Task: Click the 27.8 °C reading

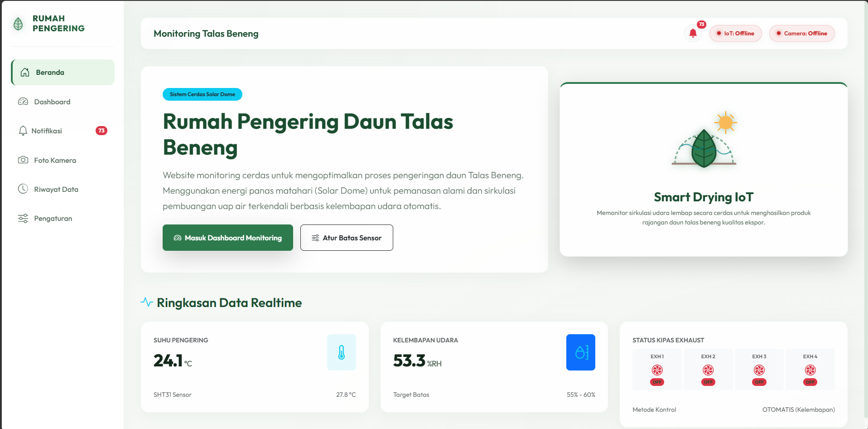Action: point(346,395)
